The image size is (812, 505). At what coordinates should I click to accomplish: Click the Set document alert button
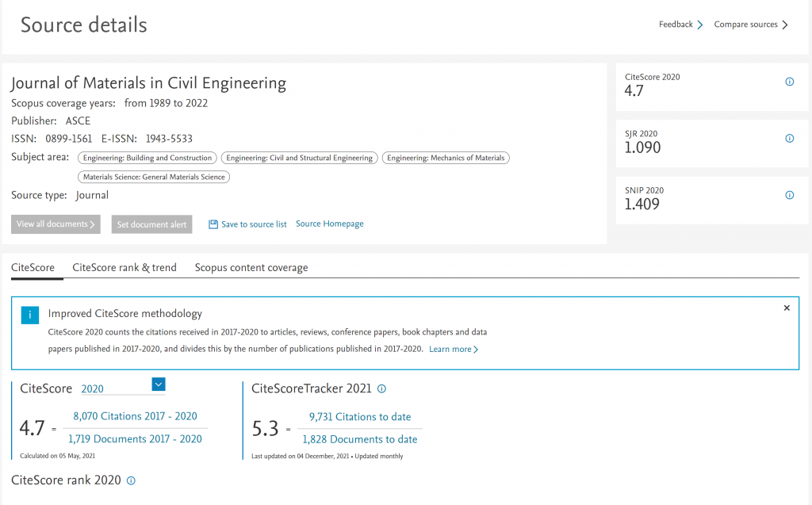tap(151, 224)
